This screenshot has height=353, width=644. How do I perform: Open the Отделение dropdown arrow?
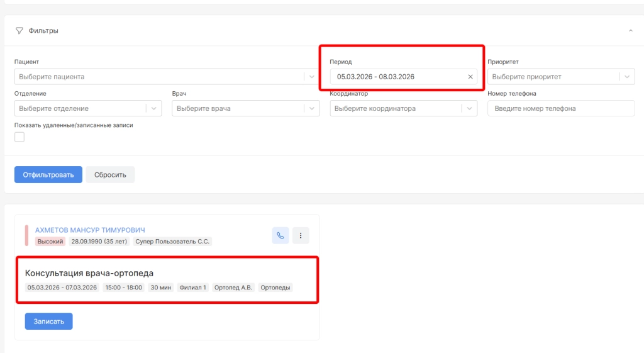pyautogui.click(x=153, y=108)
